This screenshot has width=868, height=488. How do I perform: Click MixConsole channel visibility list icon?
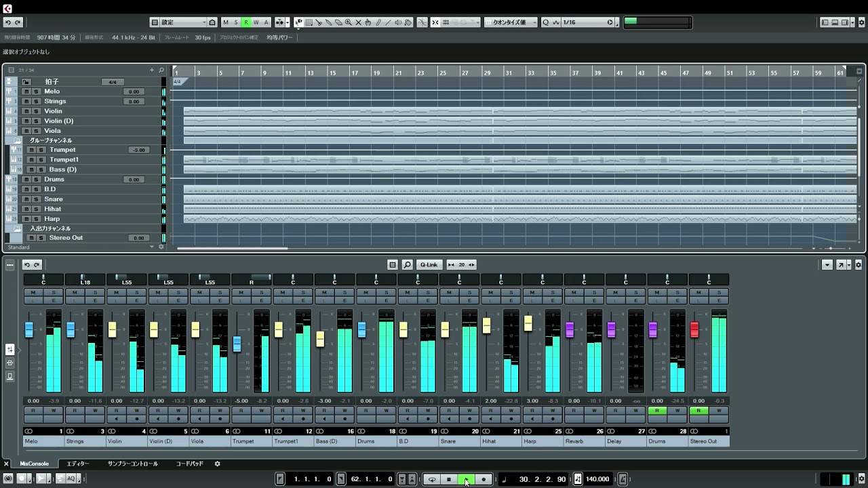tap(393, 265)
